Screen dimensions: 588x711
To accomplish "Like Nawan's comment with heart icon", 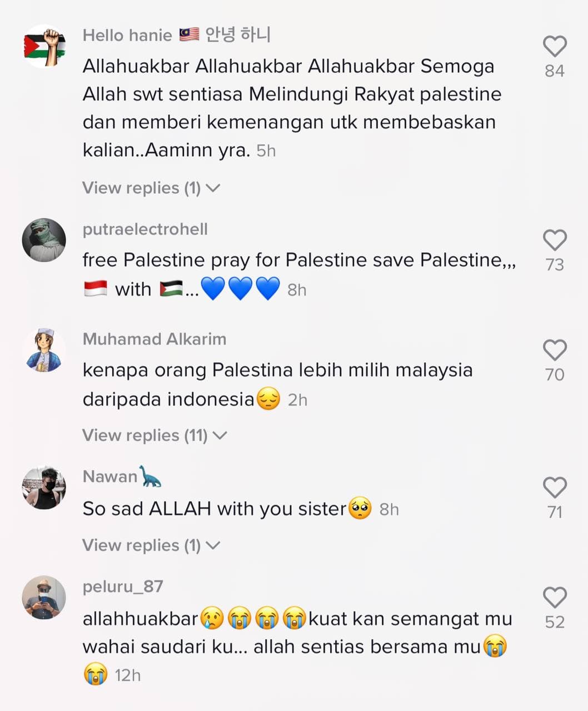I will click(x=555, y=487).
